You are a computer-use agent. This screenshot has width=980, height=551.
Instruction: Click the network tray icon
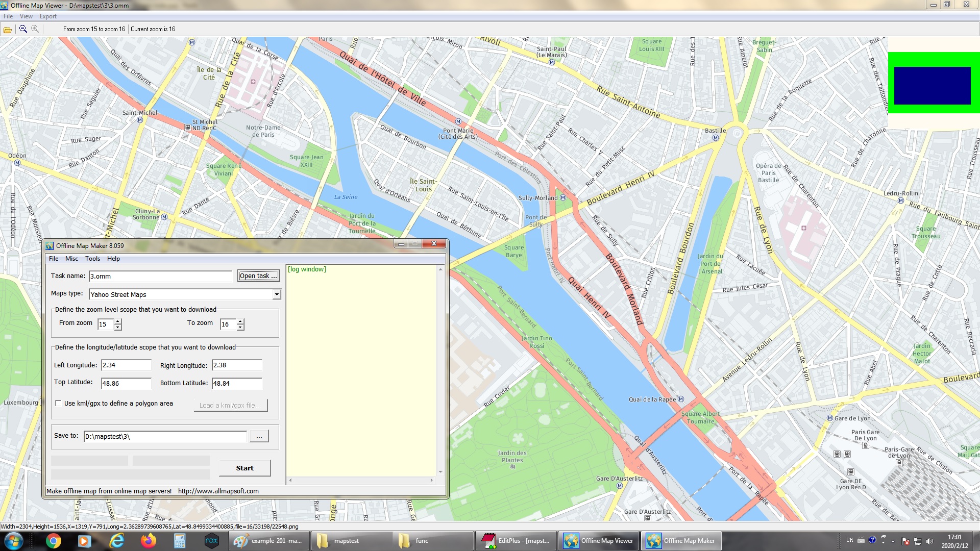coord(917,541)
